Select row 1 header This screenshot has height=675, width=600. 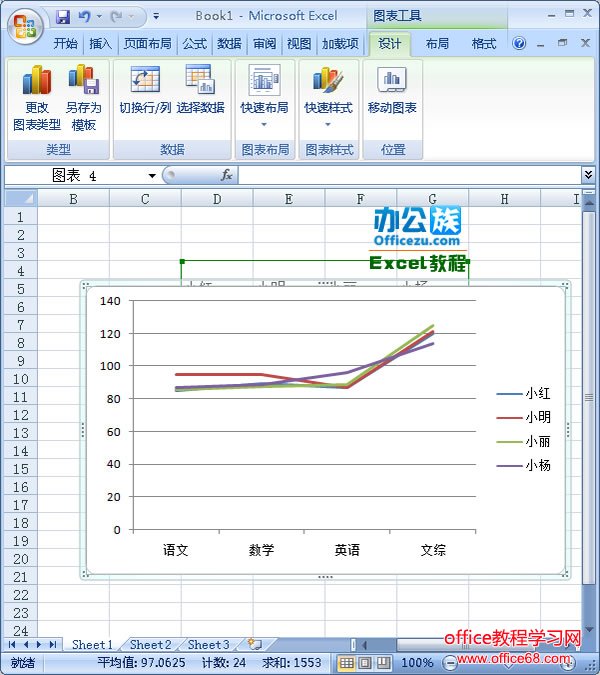21,217
